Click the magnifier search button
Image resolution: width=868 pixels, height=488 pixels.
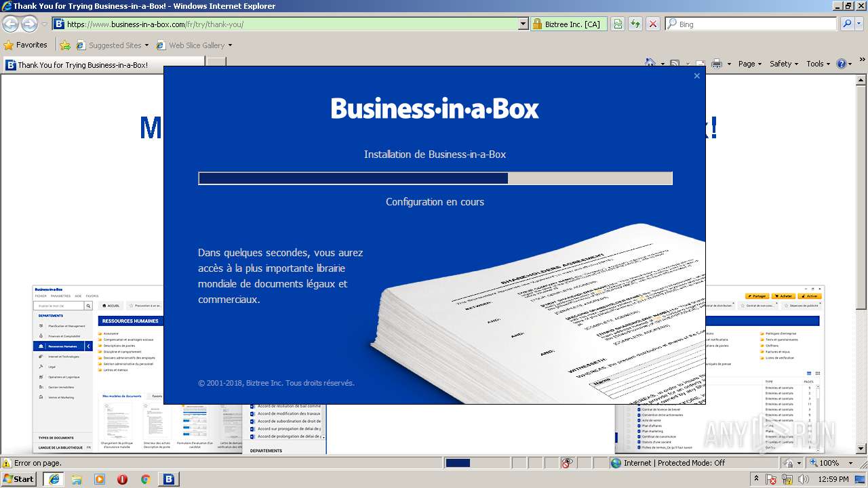tap(846, 24)
